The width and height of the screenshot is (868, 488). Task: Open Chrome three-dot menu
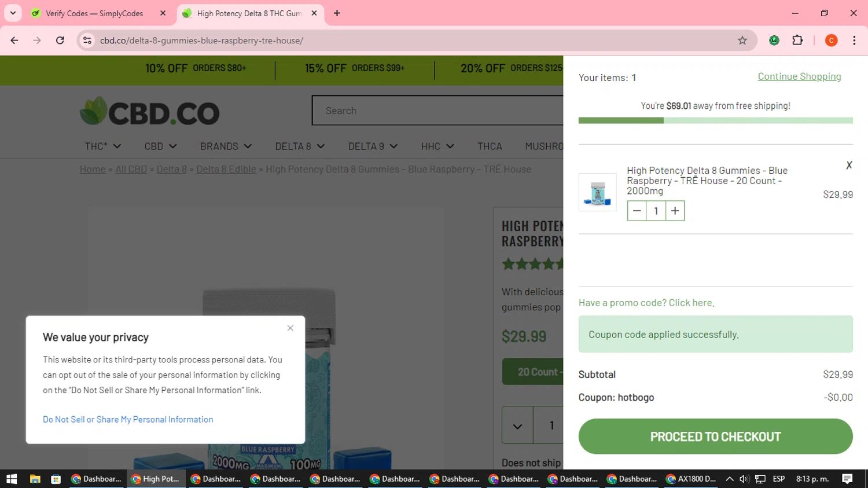coord(854,41)
